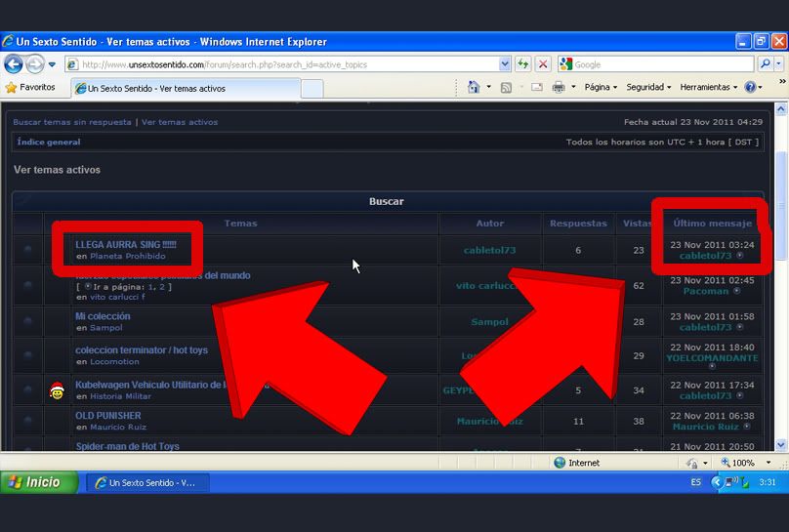Select Un Sexto Sentido taskbar window button
789x532 pixels.
[147, 483]
